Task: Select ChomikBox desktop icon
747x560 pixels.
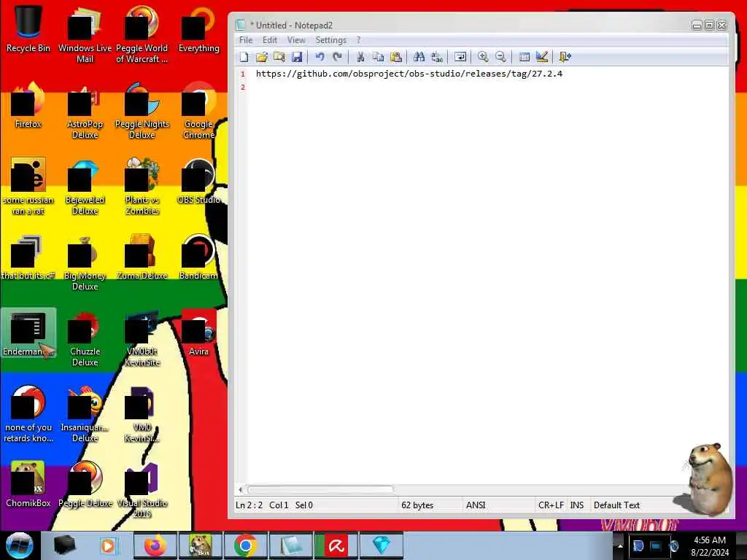Action: point(28,484)
